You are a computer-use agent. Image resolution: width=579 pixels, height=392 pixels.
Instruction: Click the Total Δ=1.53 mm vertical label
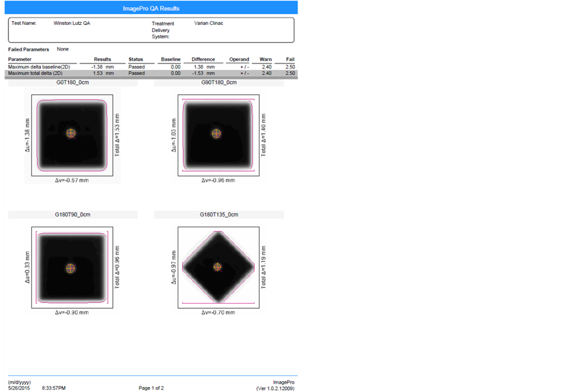117,135
